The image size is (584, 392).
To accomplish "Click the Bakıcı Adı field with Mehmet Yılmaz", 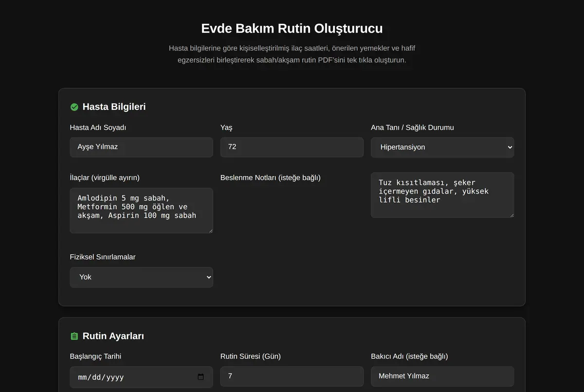I will (x=442, y=376).
